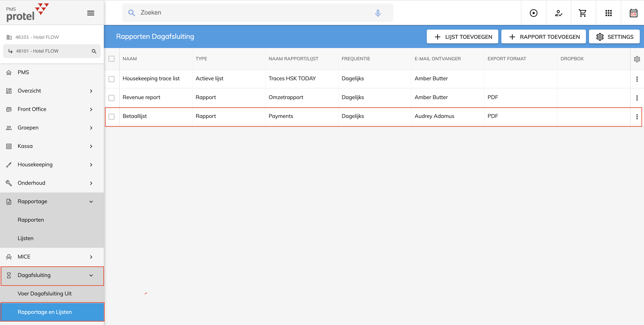Open three-dot menu for Betaallijst row
This screenshot has height=325, width=644.
[637, 117]
